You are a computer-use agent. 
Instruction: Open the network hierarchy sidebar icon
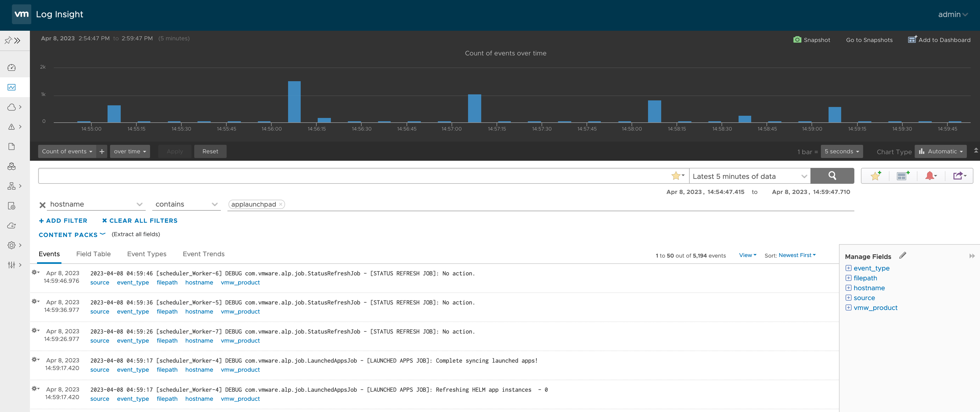pyautogui.click(x=12, y=187)
